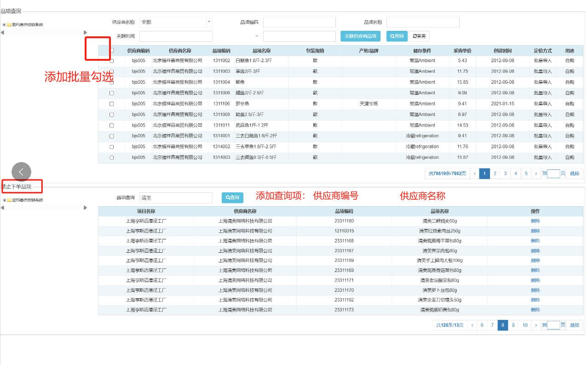
Task: Tick checkbox for item 1314001 三去白鲢鱼
Action: click(x=111, y=136)
